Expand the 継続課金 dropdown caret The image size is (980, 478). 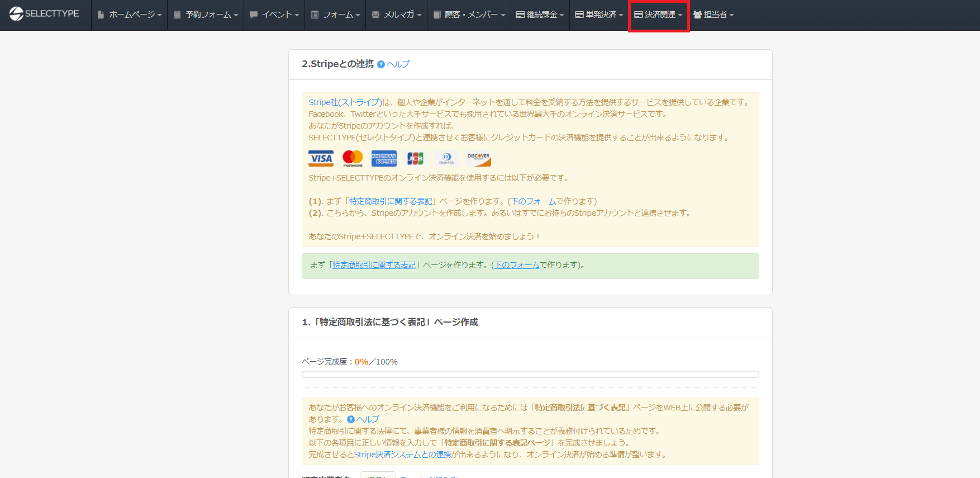point(562,15)
